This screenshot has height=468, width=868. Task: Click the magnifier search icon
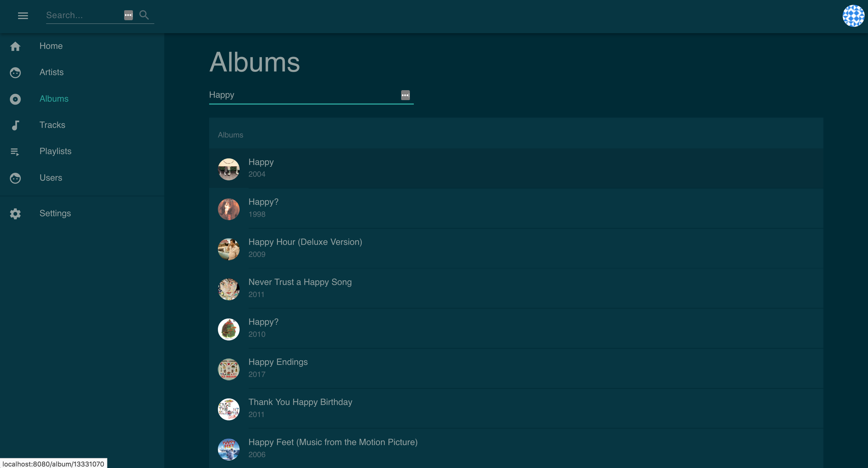tap(144, 15)
